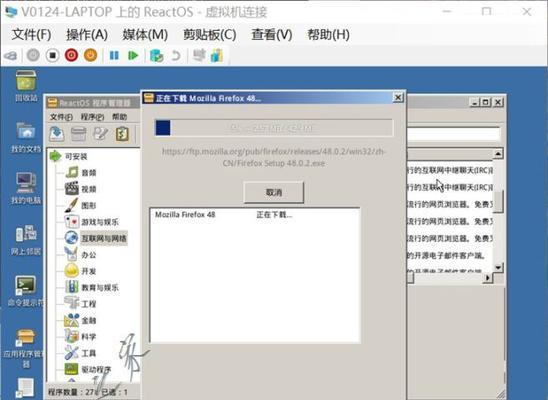Open the 剪贴板(C) menu
The height and width of the screenshot is (400, 548).
click(210, 35)
